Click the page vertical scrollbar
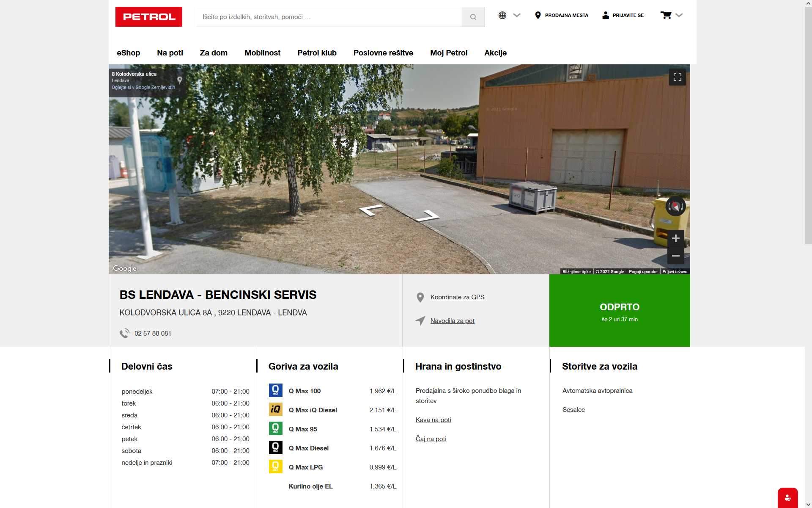 tap(808, 127)
